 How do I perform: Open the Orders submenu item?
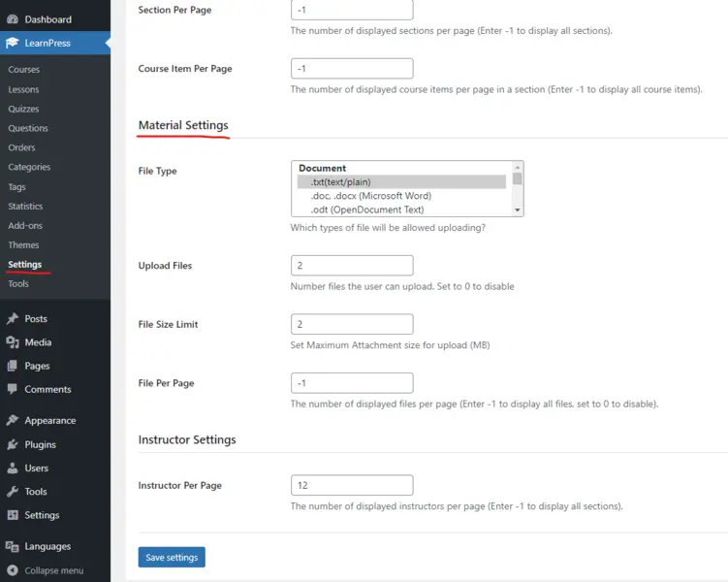(21, 147)
